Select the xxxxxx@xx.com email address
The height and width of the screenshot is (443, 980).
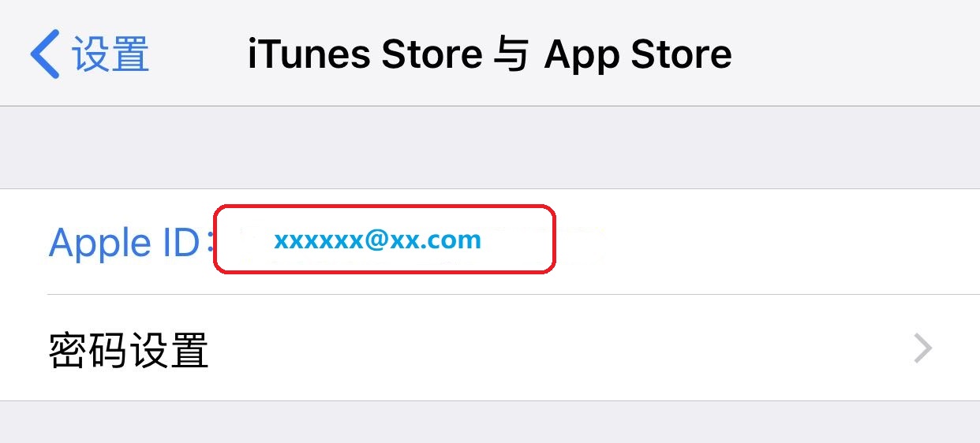[377, 240]
